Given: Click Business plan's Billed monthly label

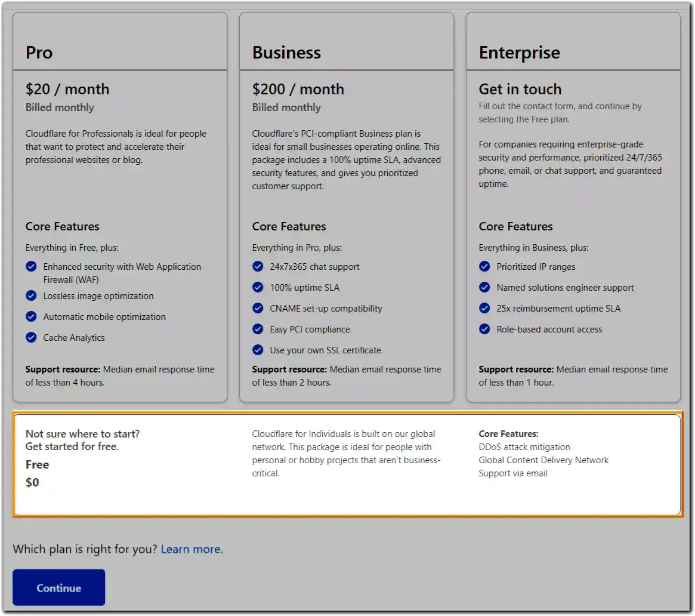Looking at the screenshot, I should (x=286, y=107).
